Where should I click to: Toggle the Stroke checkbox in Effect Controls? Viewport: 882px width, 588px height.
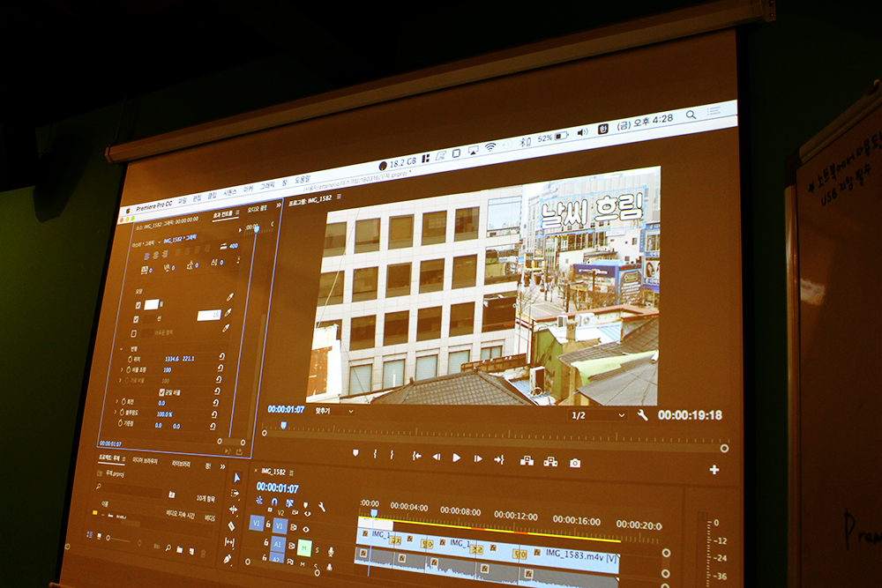[x=136, y=319]
